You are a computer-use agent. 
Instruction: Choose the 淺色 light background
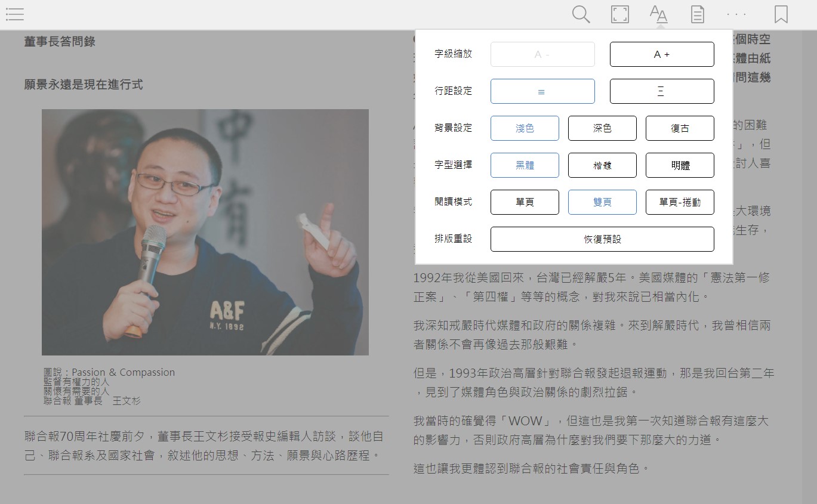pyautogui.click(x=525, y=128)
